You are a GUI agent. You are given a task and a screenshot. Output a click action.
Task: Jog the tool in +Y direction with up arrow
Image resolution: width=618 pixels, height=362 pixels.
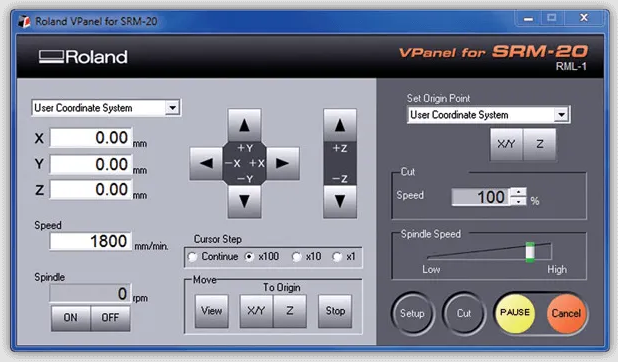tap(244, 125)
